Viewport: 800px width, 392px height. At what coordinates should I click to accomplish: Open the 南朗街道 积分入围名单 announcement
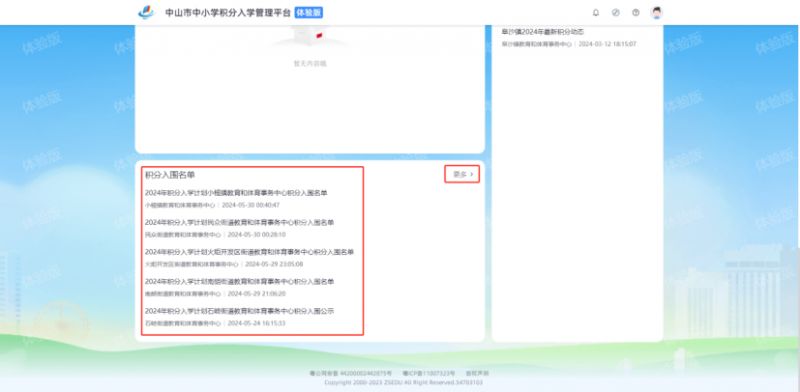(x=239, y=282)
